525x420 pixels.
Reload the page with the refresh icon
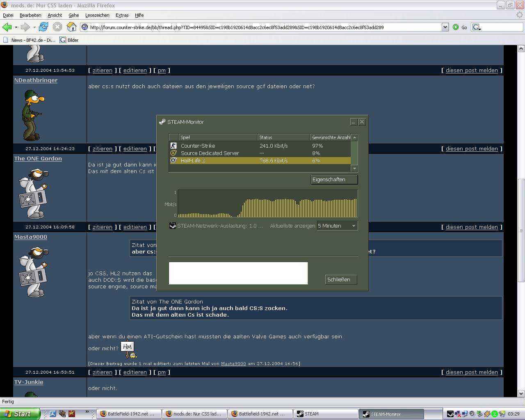(43, 27)
